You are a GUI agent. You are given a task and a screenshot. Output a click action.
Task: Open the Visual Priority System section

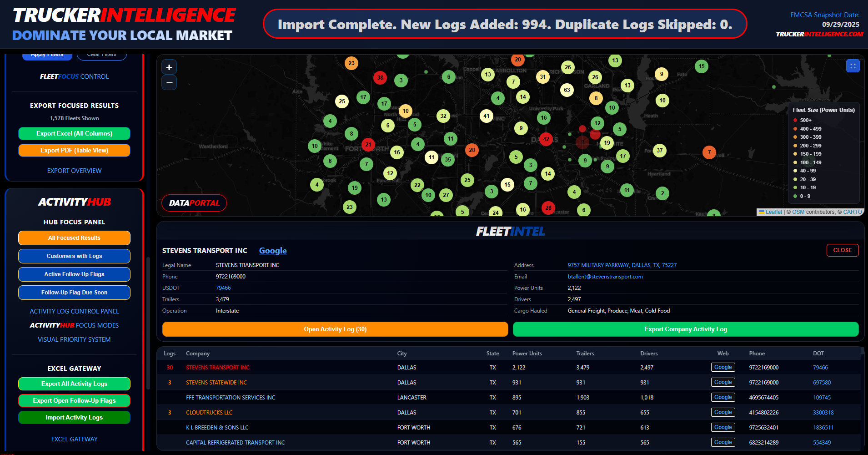click(x=74, y=339)
